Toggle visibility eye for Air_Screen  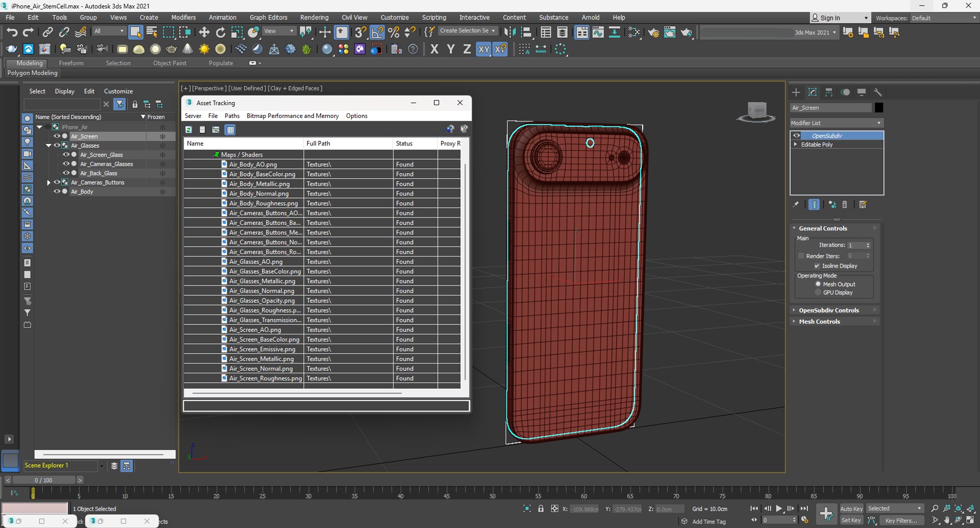pos(57,136)
